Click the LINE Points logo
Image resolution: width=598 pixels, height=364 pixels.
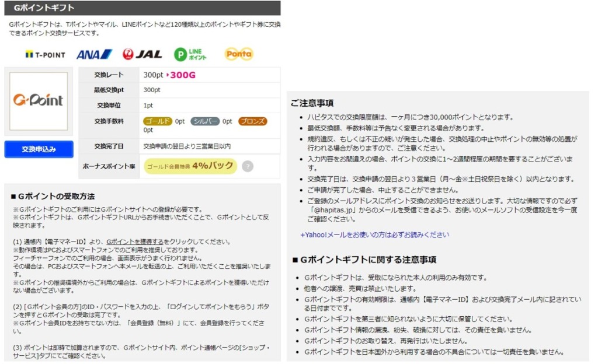(x=190, y=54)
